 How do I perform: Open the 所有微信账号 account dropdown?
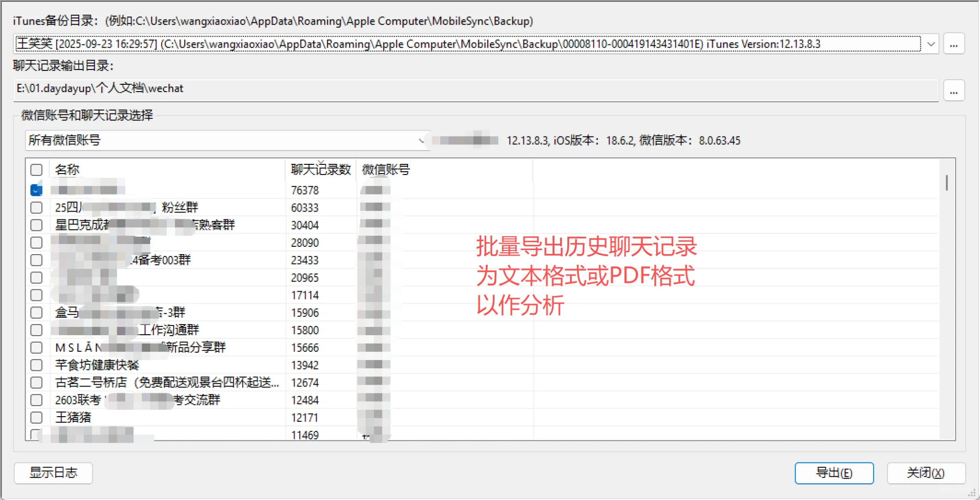(227, 140)
